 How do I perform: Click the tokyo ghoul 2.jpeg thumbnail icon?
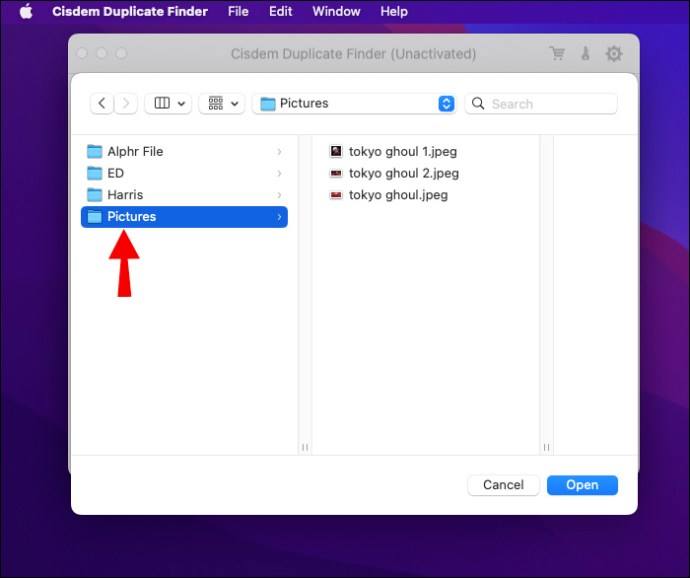(336, 173)
